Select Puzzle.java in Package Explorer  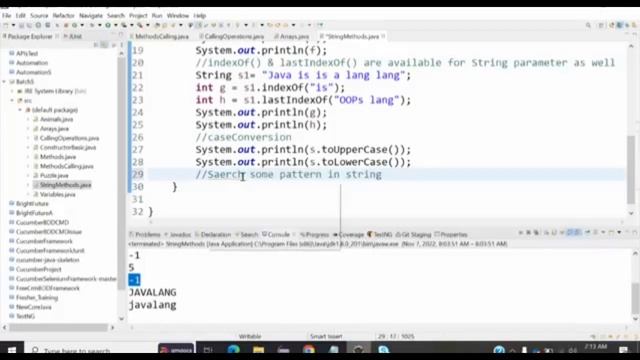click(x=54, y=176)
